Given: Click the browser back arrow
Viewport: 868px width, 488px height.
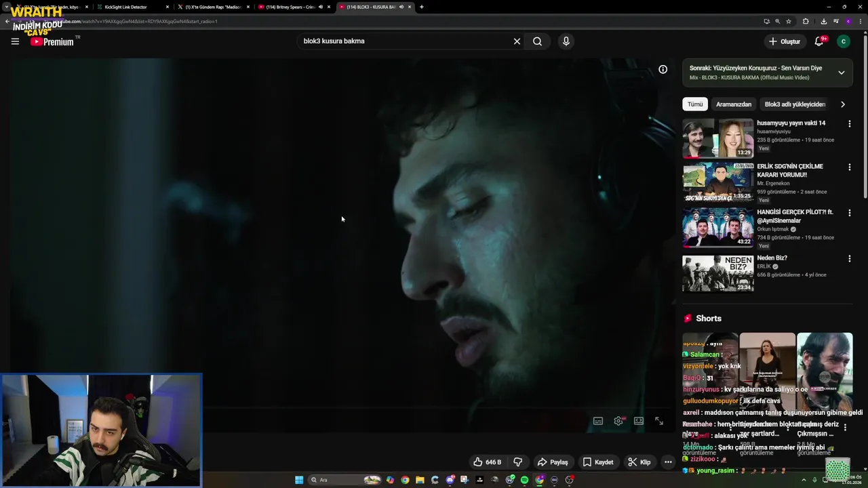Looking at the screenshot, I should [x=7, y=21].
